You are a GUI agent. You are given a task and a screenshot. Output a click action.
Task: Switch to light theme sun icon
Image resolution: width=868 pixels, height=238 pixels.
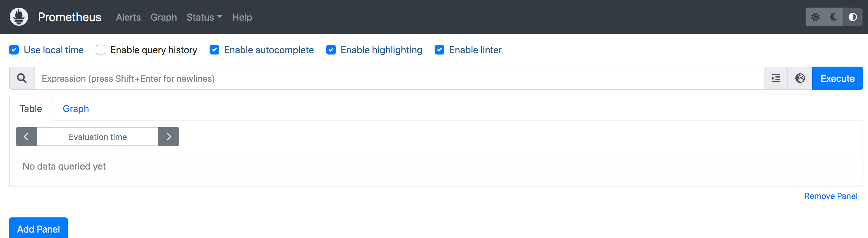tap(815, 17)
